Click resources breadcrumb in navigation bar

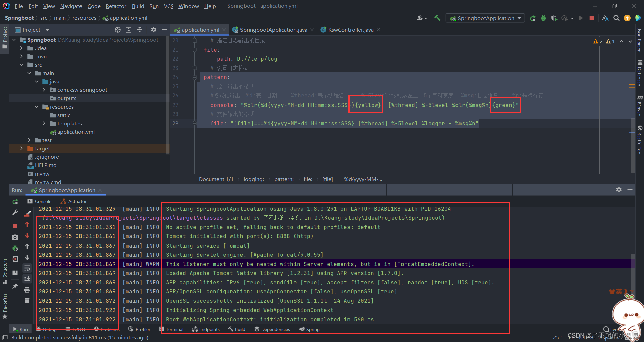click(x=84, y=18)
